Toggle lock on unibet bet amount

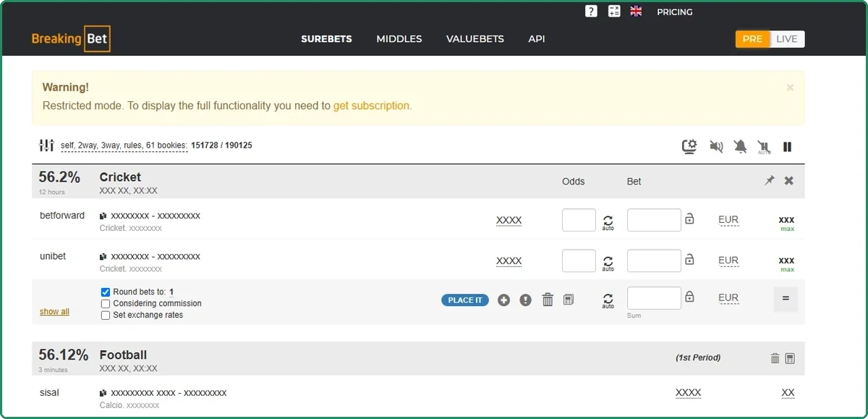[x=689, y=258]
